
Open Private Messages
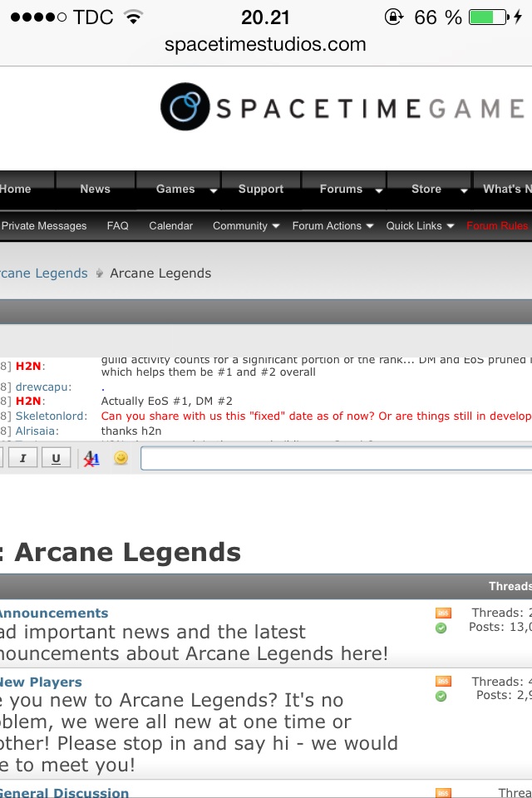(44, 226)
